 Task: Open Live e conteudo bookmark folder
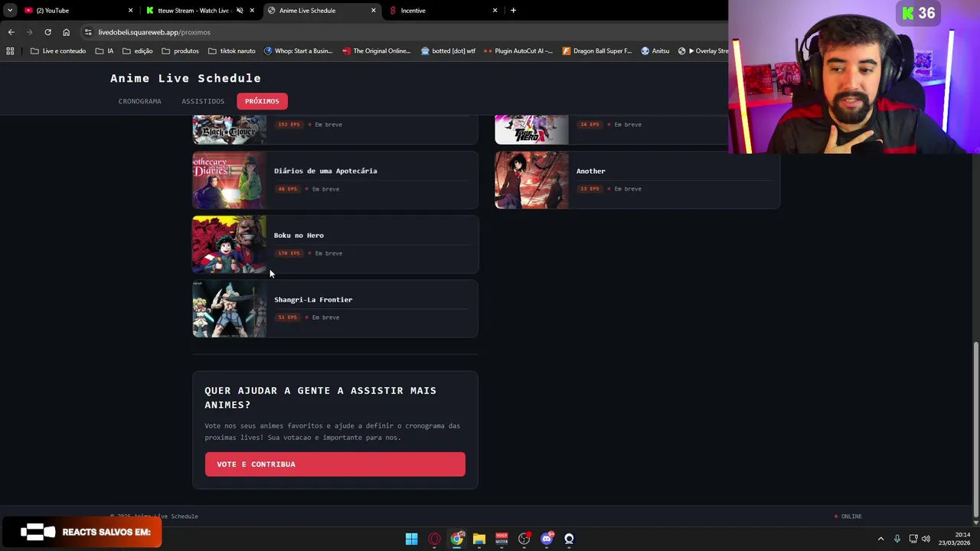pyautogui.click(x=58, y=51)
